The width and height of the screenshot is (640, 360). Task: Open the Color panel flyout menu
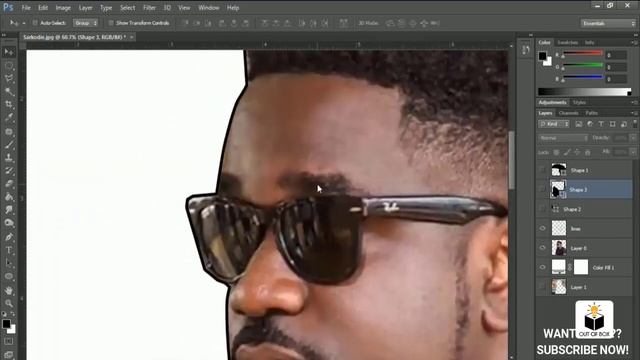coord(633,42)
